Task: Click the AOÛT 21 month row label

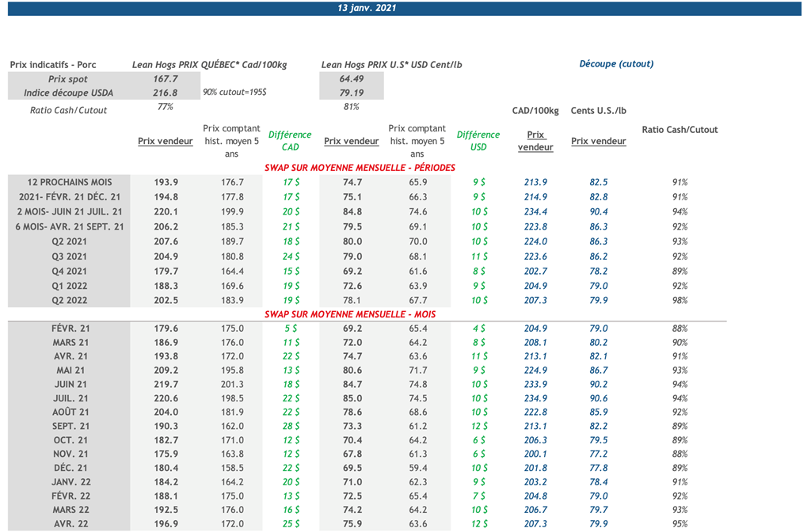Action: point(71,412)
